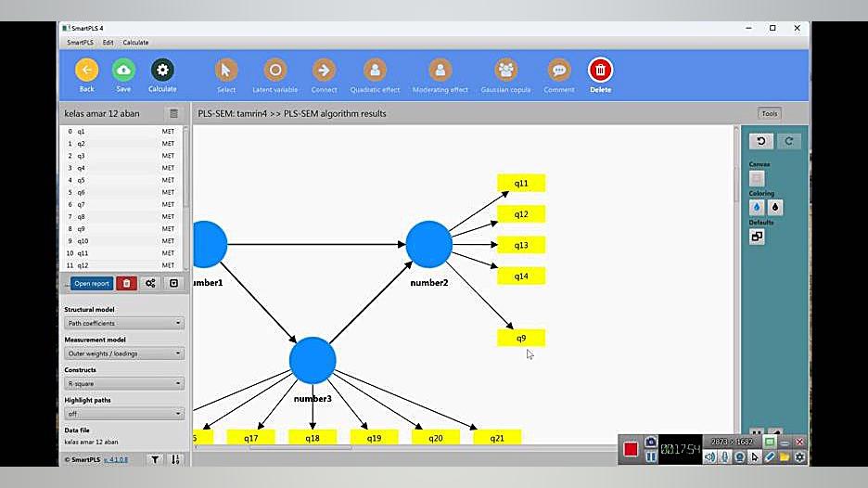Set border color with black droplet
868x488 pixels.
tap(775, 207)
